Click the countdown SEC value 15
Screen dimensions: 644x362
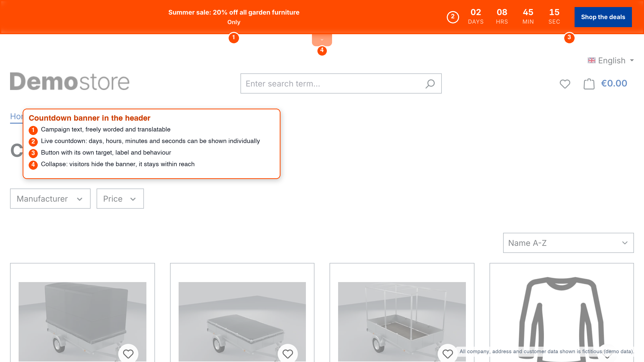[554, 12]
